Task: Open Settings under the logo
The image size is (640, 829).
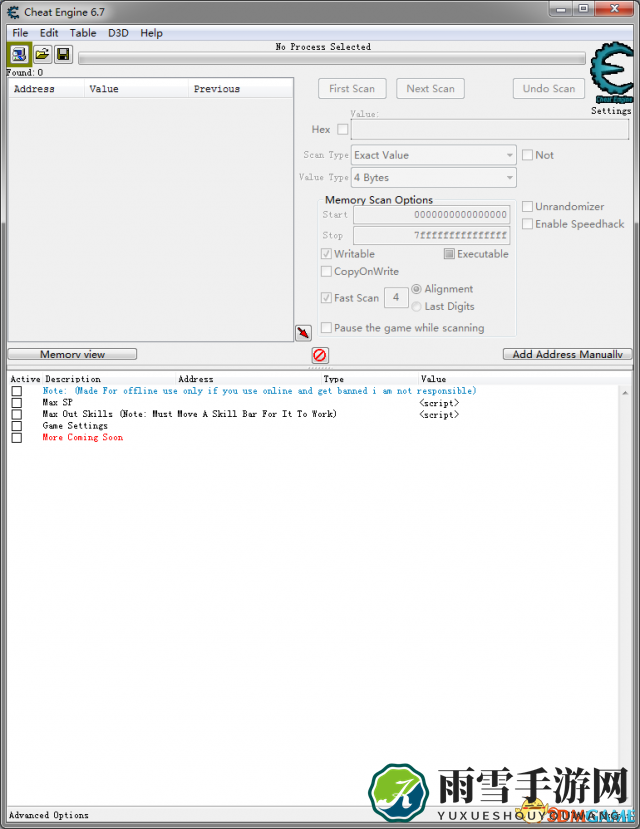Action: pyautogui.click(x=611, y=110)
